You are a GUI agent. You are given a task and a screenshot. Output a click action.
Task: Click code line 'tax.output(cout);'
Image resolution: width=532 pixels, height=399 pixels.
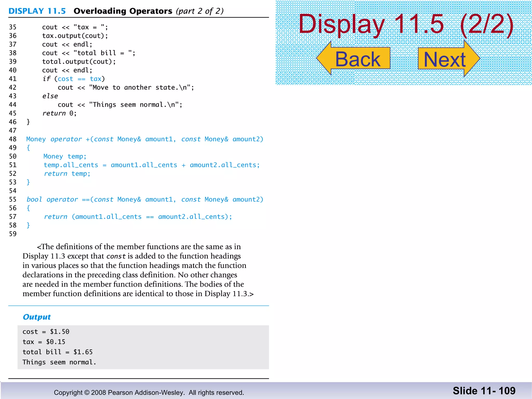point(75,36)
